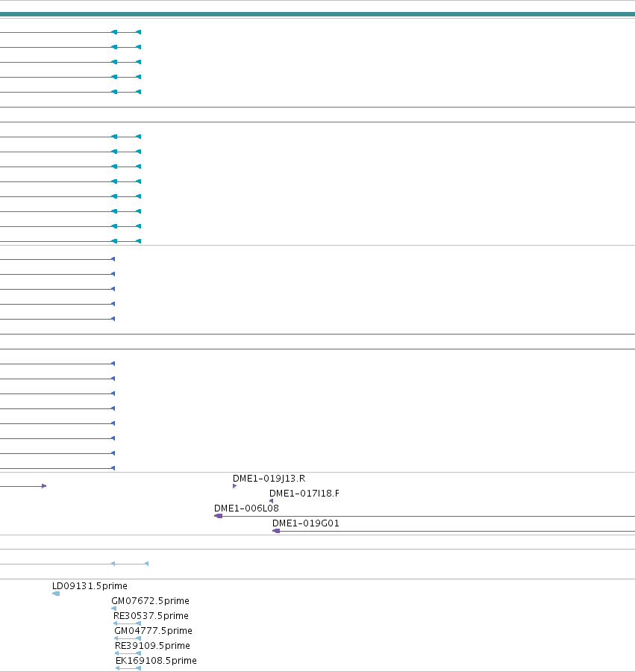Open the LD09131.5prime EST label
635x672 pixels.
click(x=90, y=586)
